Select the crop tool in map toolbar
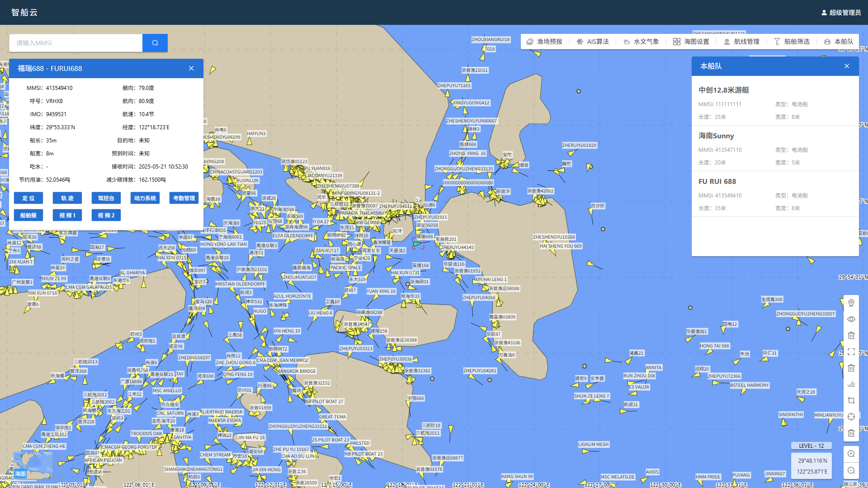 pos(851,400)
